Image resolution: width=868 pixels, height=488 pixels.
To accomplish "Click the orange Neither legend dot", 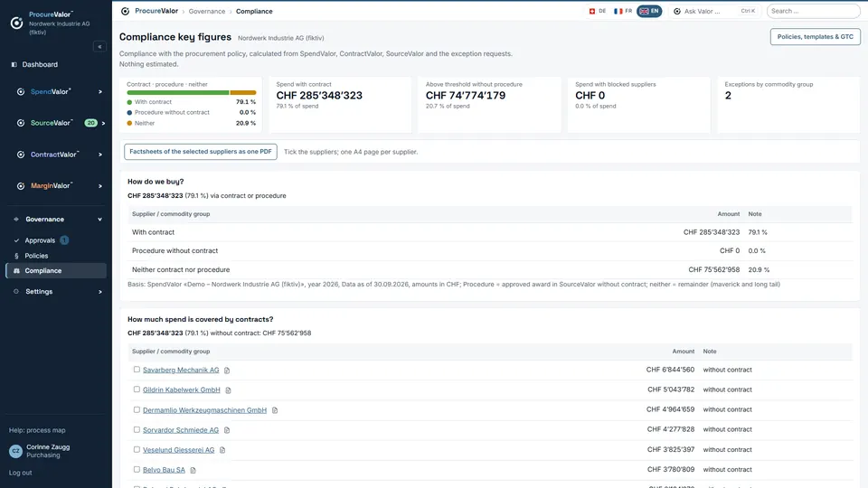I will pos(129,124).
